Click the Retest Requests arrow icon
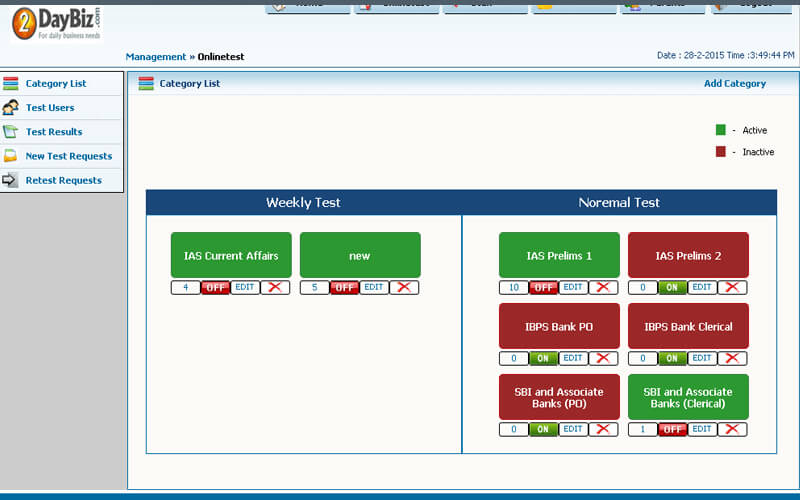 click(x=11, y=180)
